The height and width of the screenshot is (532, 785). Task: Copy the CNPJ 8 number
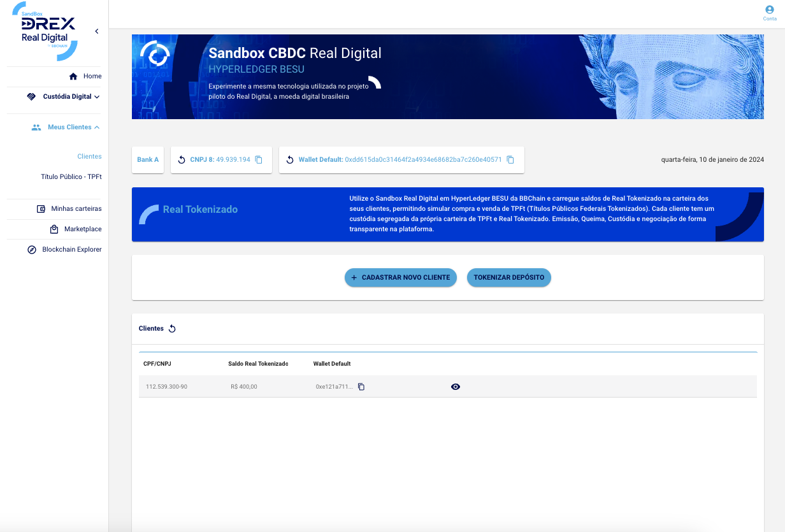(259, 160)
